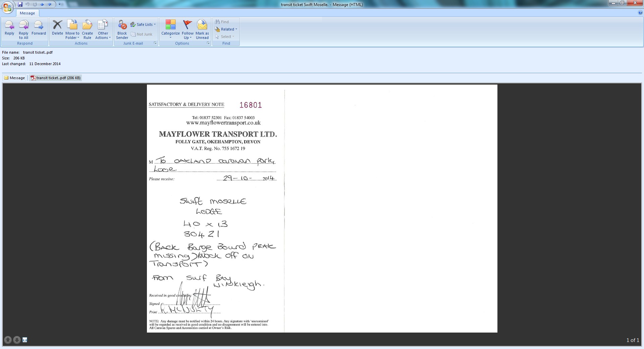Screen dimensions: 644x349
Task: Click the 'Last changed' date 11 December 2014
Action: [x=45, y=64]
